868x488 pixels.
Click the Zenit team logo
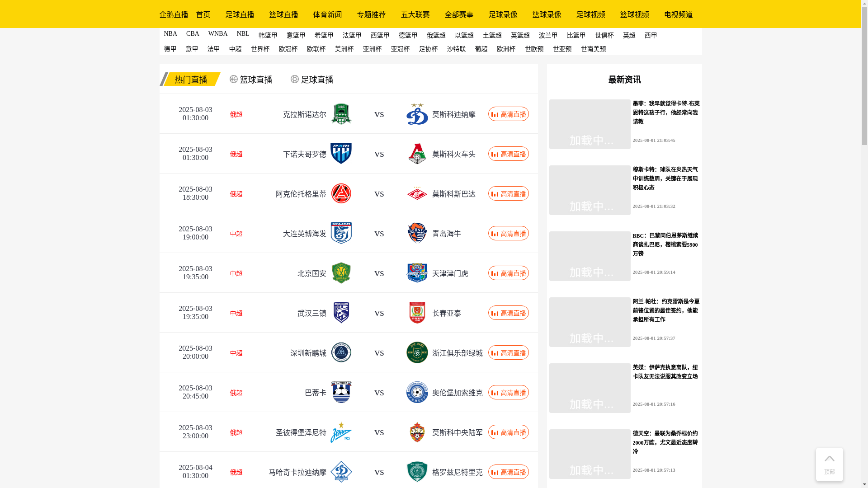(341, 432)
